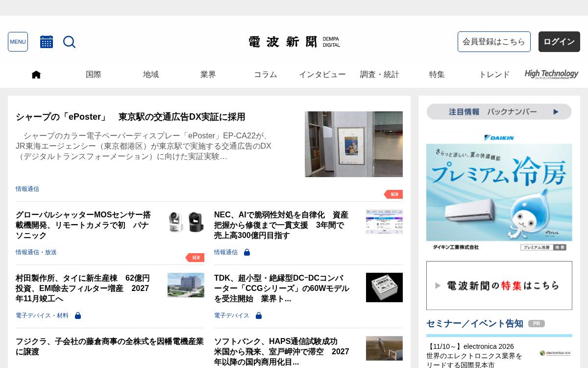Go to 調査・統計 section

click(380, 75)
